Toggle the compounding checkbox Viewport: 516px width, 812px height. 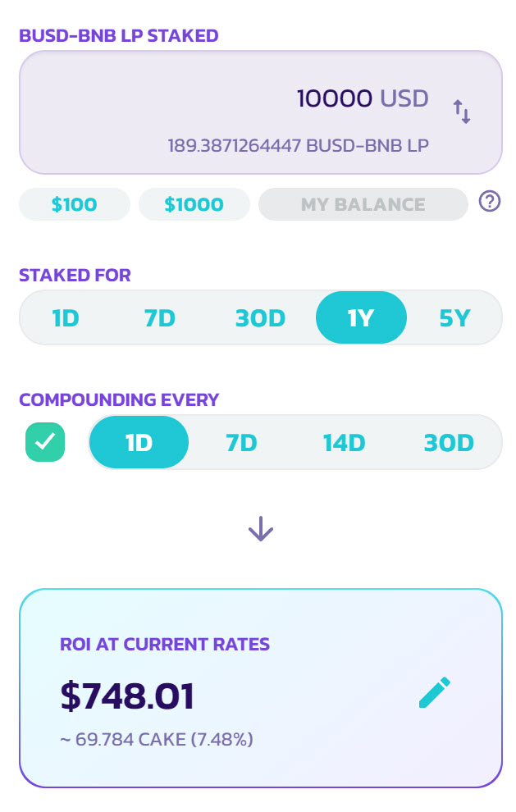point(45,442)
